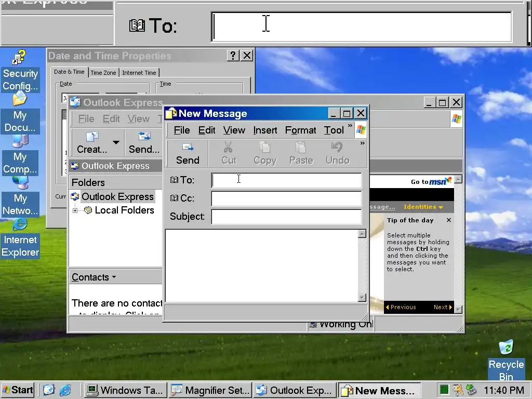Screen dimensions: 532x399
Task: Select My Documents desktop icon
Action: click(x=20, y=113)
